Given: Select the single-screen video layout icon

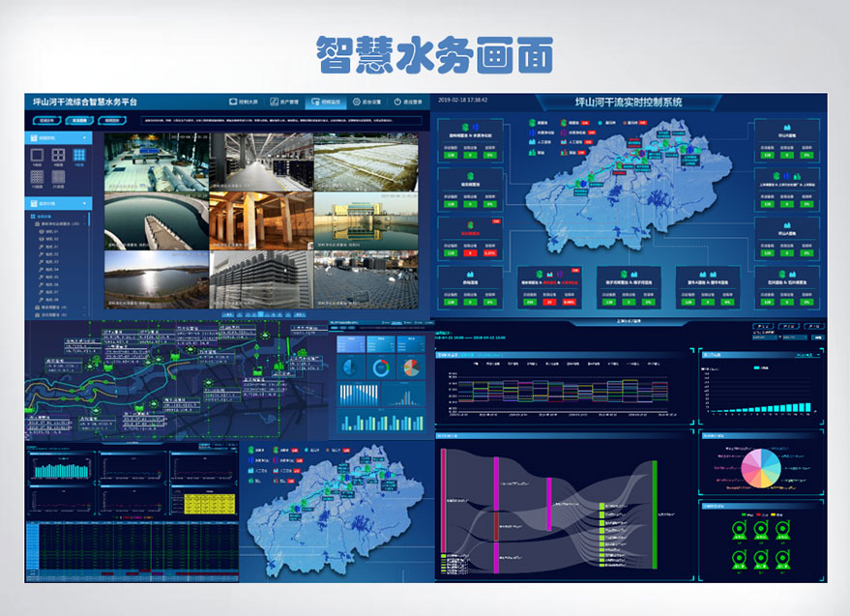Looking at the screenshot, I should coord(39,156).
